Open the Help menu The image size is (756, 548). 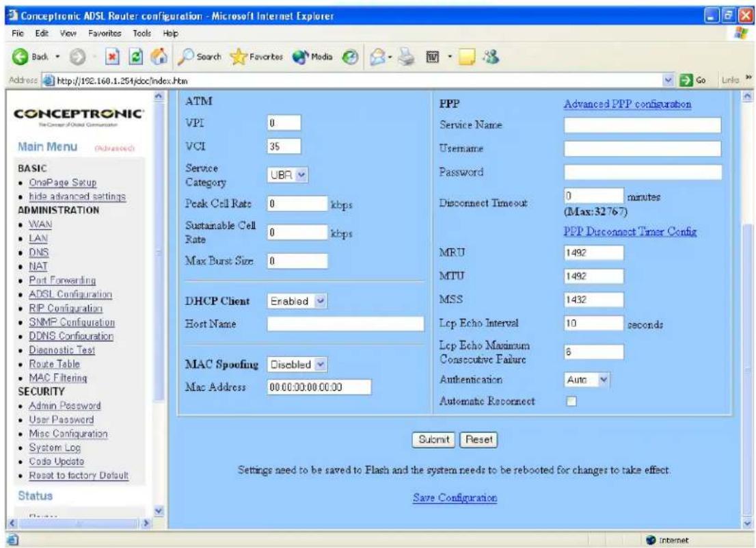pyautogui.click(x=171, y=34)
